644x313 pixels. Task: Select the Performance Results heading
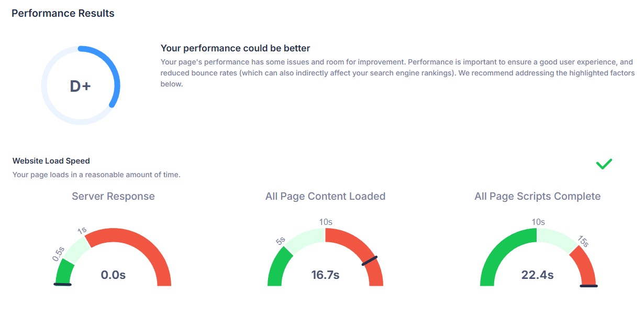(x=63, y=14)
